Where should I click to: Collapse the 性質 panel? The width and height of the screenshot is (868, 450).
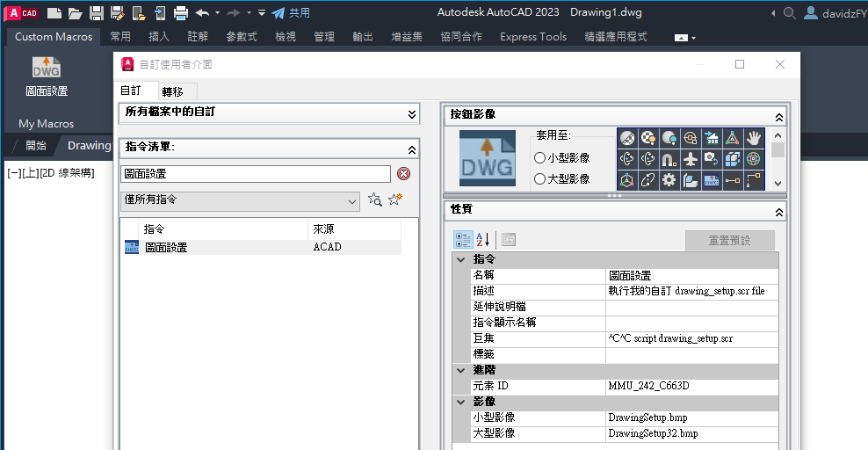[779, 212]
